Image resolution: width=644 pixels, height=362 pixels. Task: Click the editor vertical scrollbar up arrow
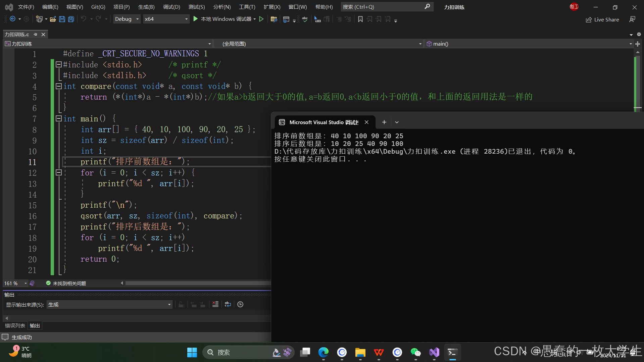coord(638,52)
